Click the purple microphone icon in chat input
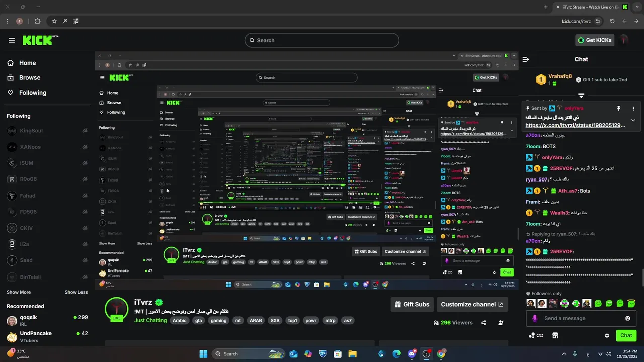Image resolution: width=644 pixels, height=362 pixels. click(x=534, y=318)
